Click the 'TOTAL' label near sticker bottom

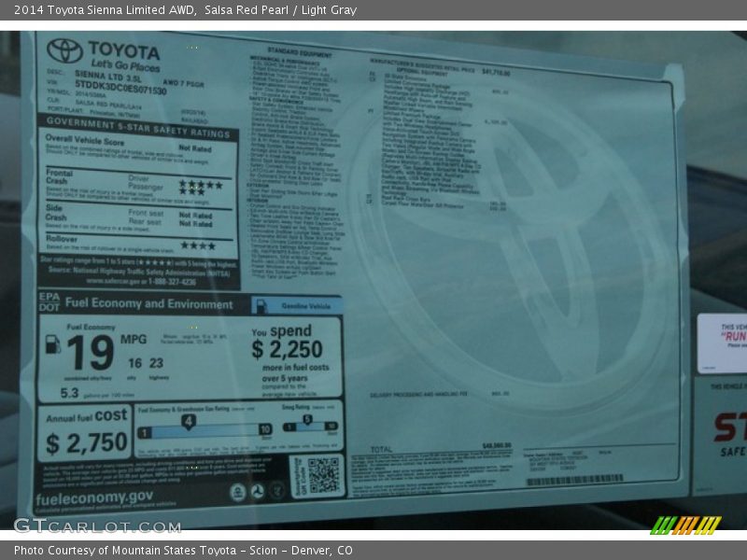click(382, 449)
